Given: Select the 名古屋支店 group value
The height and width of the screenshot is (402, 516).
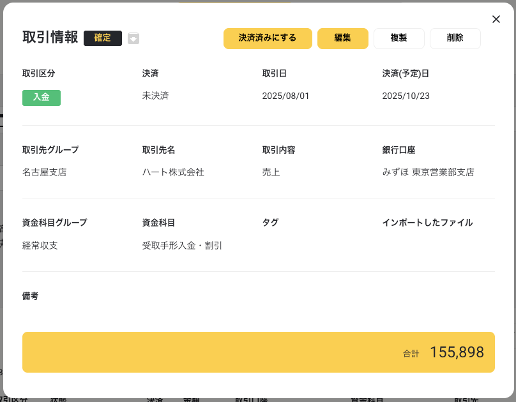Looking at the screenshot, I should tap(44, 172).
